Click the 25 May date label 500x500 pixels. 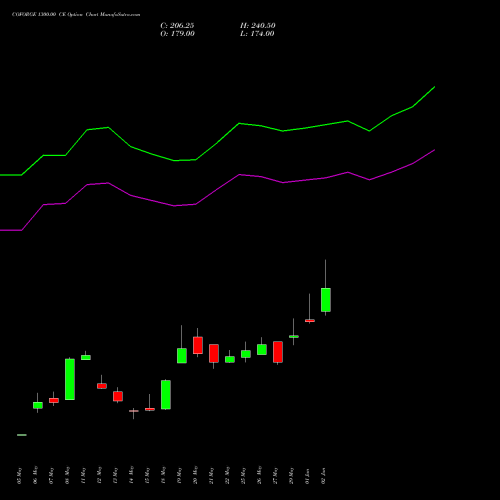click(243, 475)
